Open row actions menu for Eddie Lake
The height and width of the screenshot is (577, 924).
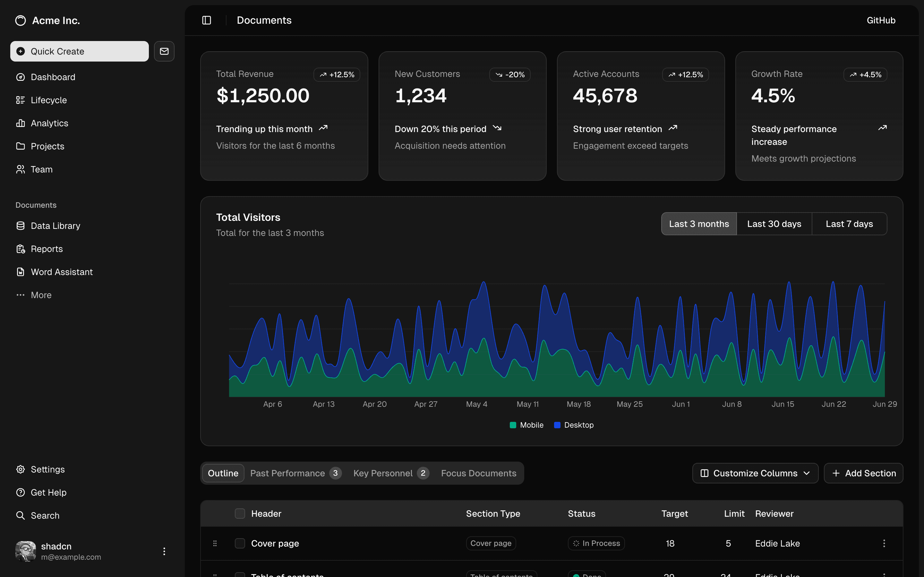coord(884,543)
